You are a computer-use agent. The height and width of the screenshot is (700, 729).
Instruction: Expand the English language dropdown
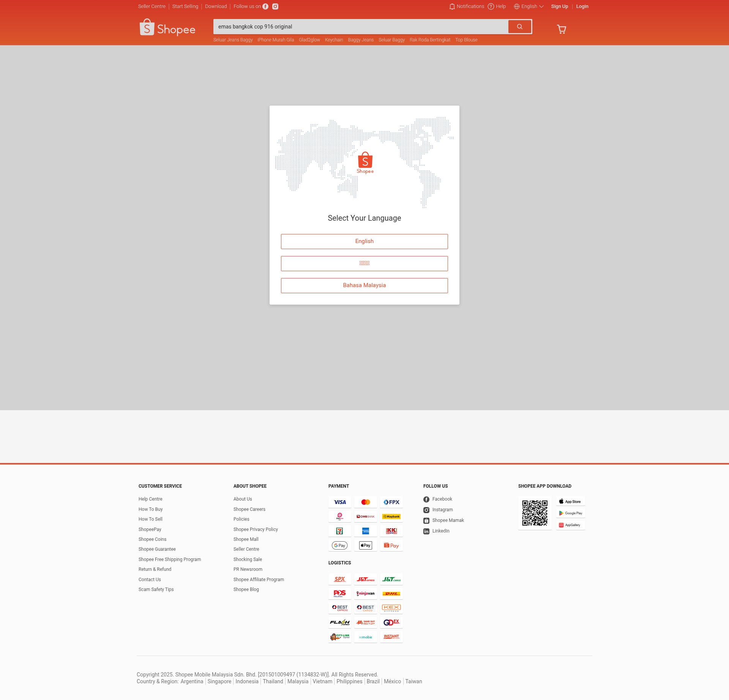(x=529, y=6)
